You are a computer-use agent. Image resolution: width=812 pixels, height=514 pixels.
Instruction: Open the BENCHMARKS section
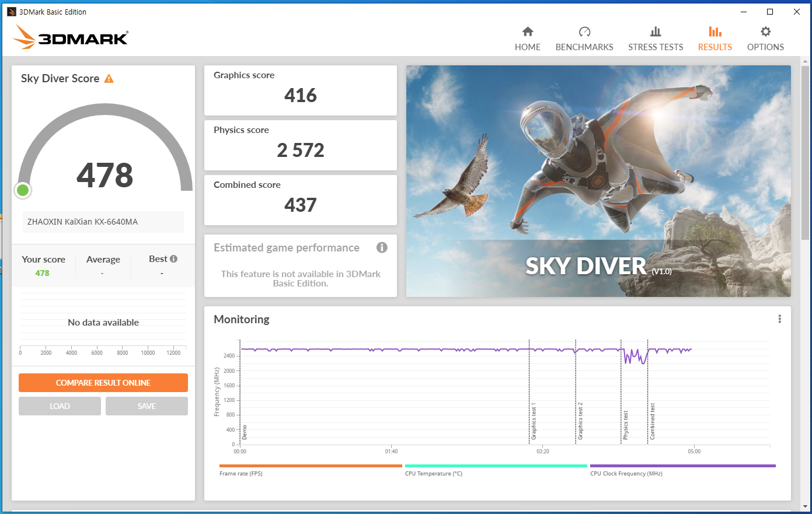coord(584,39)
